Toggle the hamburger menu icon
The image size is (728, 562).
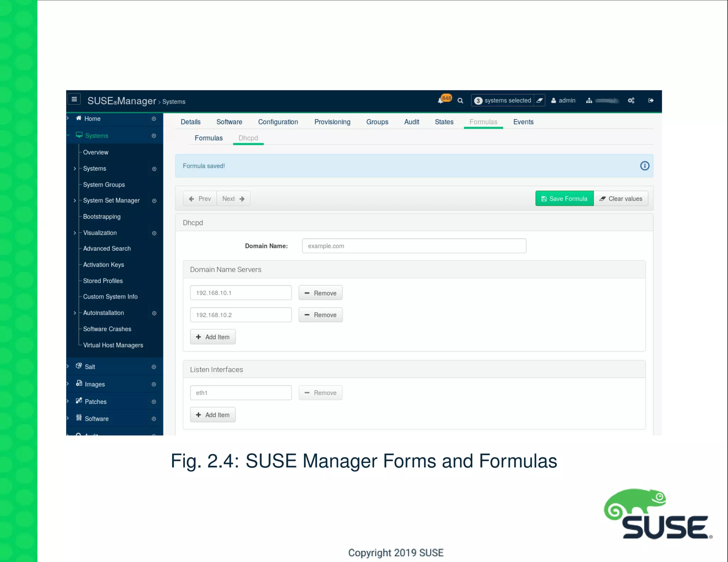74,99
